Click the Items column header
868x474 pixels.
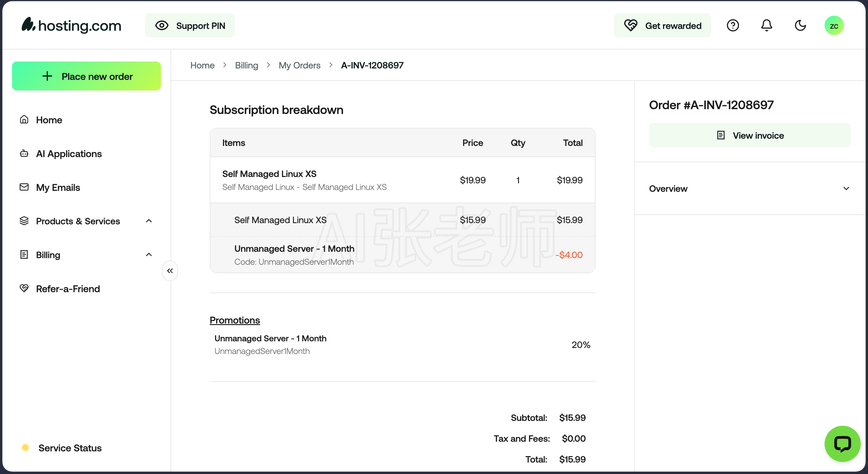[x=234, y=143]
